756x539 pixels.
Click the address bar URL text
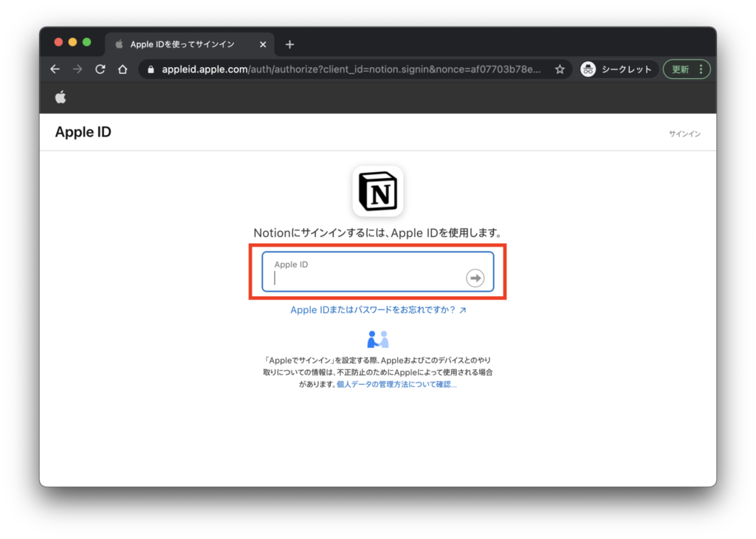pyautogui.click(x=351, y=69)
